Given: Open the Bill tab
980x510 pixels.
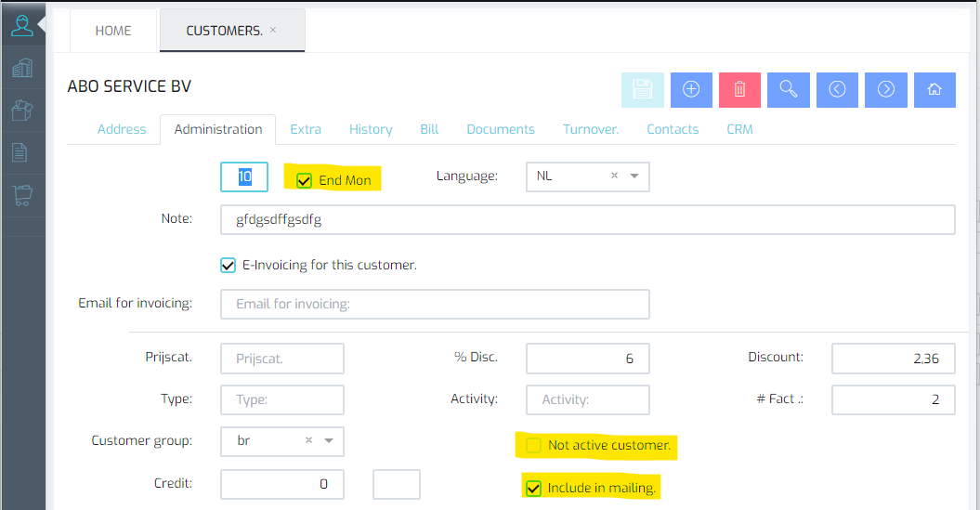Looking at the screenshot, I should (x=429, y=129).
